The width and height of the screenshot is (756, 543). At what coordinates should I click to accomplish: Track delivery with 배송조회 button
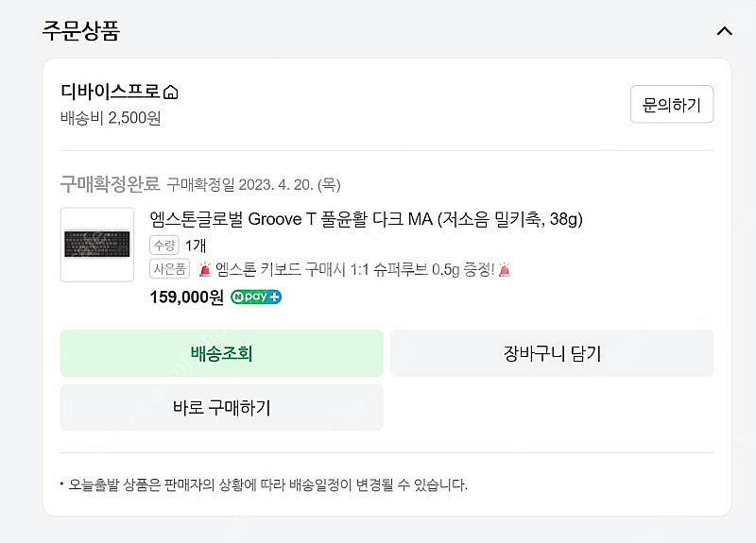tap(221, 353)
